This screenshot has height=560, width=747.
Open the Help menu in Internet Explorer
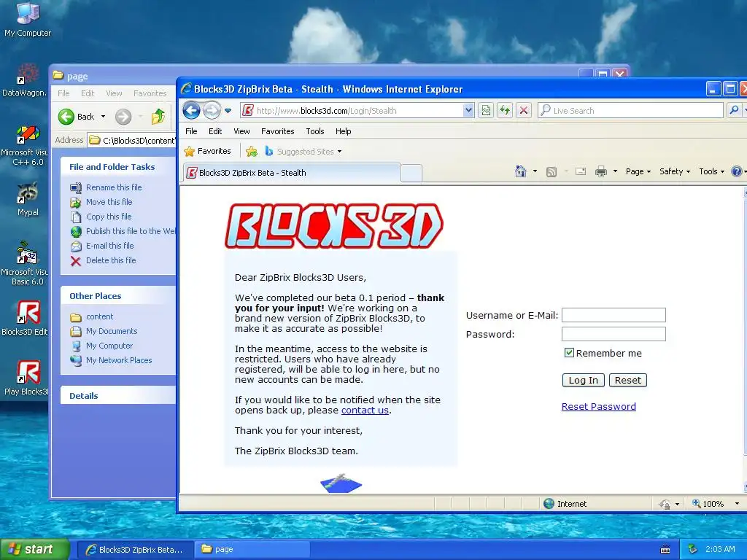pyautogui.click(x=343, y=131)
